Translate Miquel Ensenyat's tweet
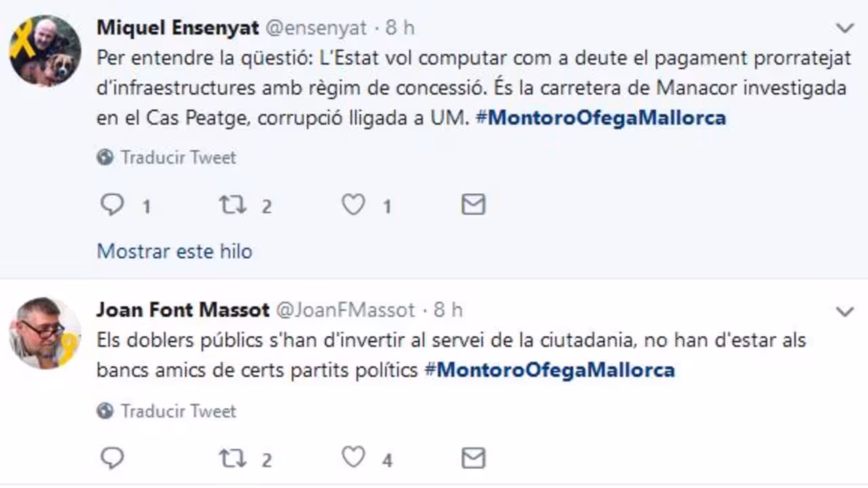 pos(178,158)
